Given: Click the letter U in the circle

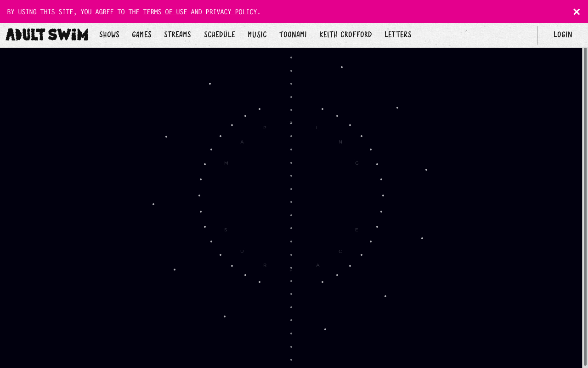Looking at the screenshot, I should tap(242, 252).
